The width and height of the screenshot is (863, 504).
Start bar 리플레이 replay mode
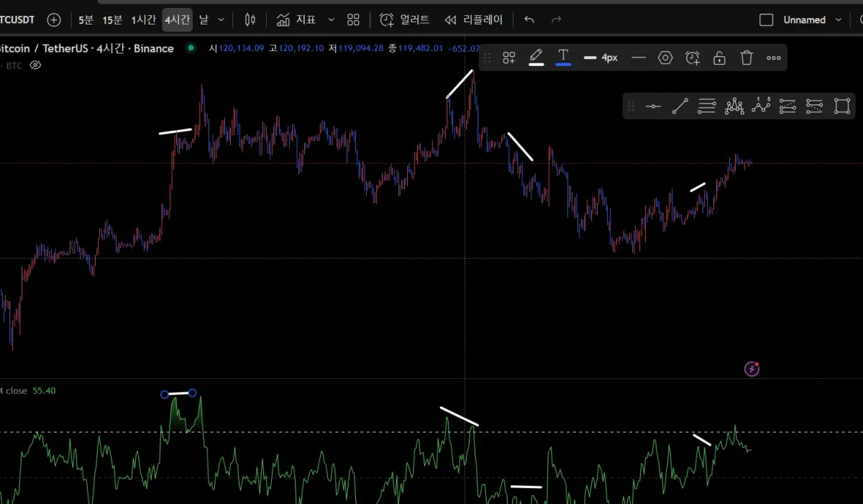[x=474, y=20]
